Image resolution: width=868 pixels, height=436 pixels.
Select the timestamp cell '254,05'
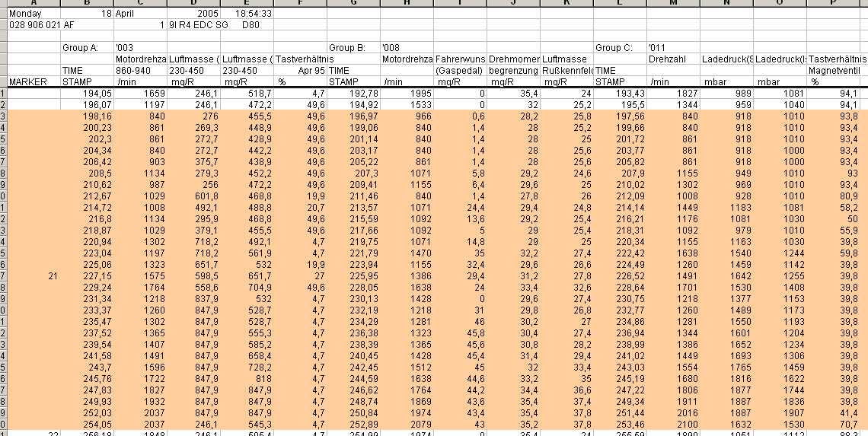[87, 425]
